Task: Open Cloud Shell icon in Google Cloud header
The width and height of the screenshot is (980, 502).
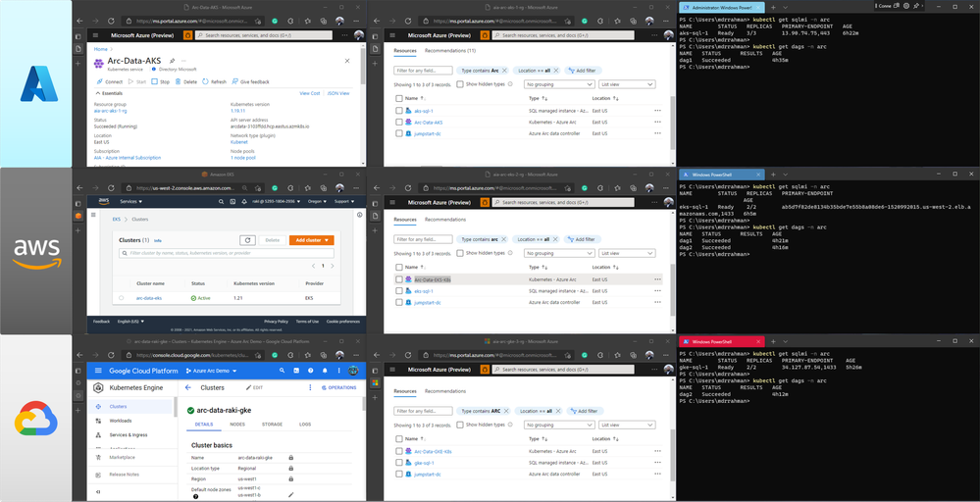Action: [296, 371]
